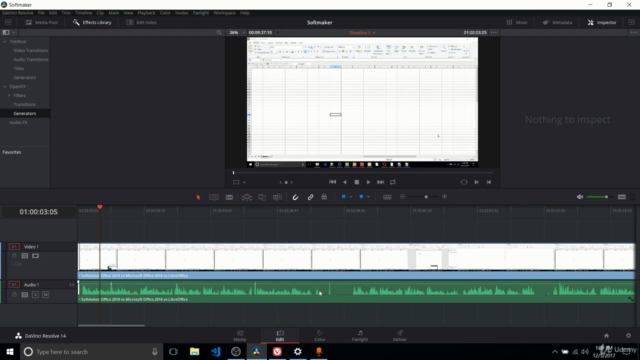The image size is (640, 360).
Task: Open the flag color dropdown arrow
Action: point(351,197)
